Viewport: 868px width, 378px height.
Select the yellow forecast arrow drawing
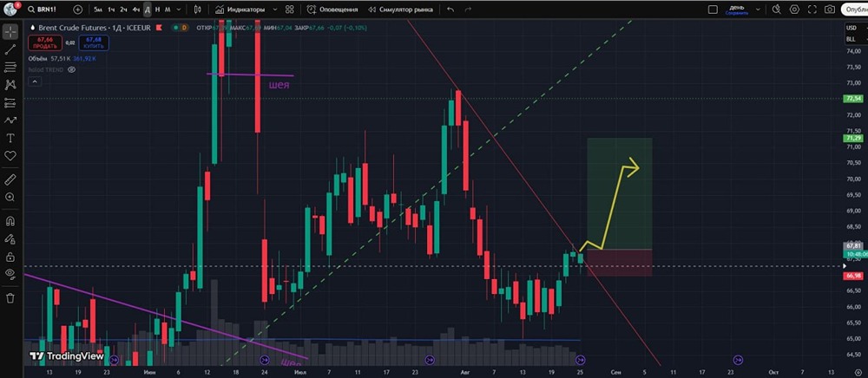[610, 206]
